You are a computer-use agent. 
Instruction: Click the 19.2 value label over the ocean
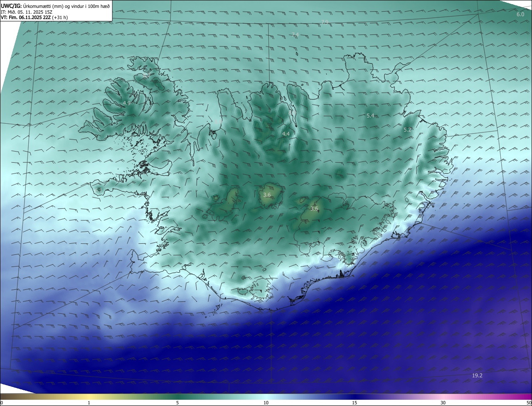[x=477, y=375]
